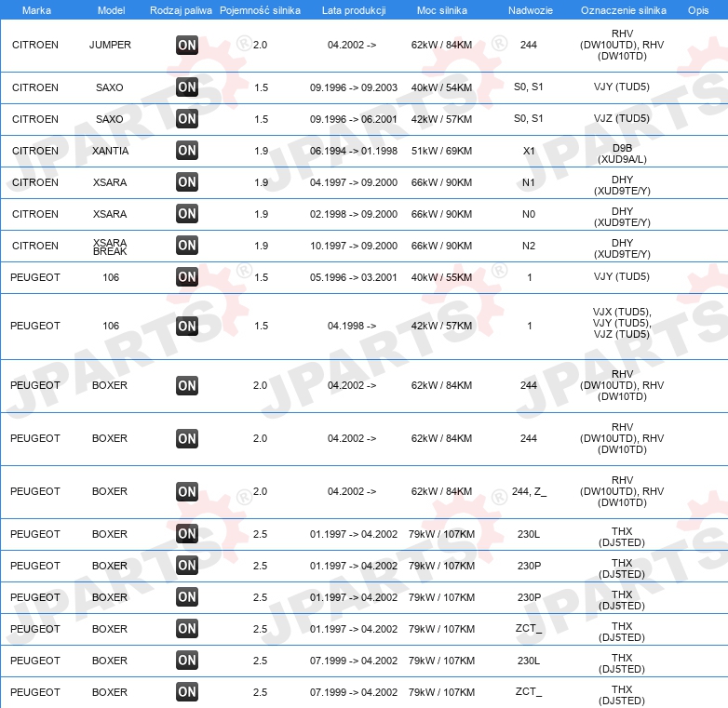This screenshot has width=728, height=708.
Task: Select the XSARA BREAK model cell
Action: pos(110,247)
